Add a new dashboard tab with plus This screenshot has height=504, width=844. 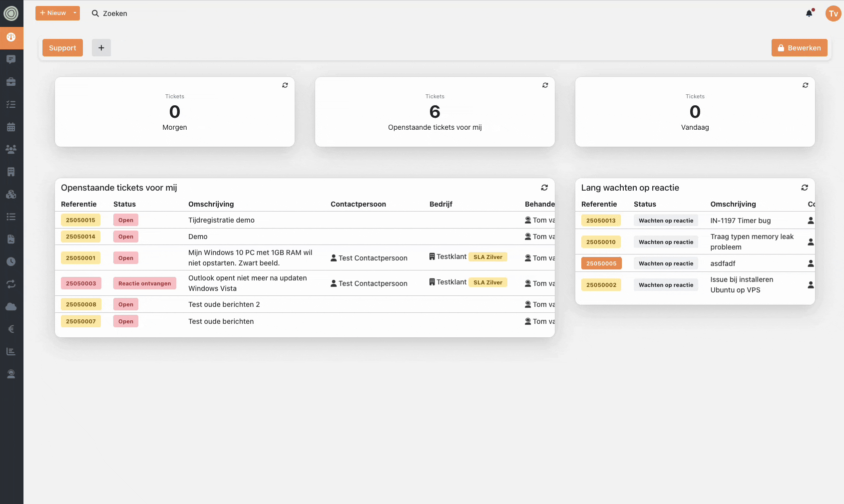click(101, 48)
